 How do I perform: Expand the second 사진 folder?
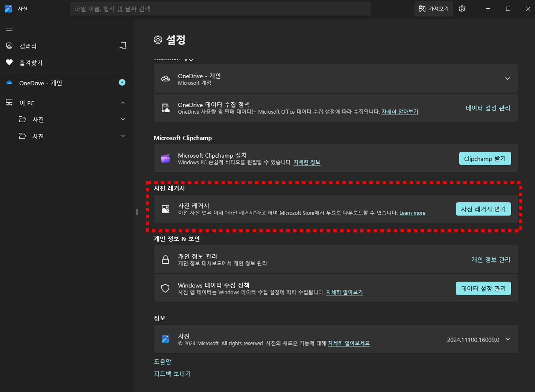click(123, 136)
